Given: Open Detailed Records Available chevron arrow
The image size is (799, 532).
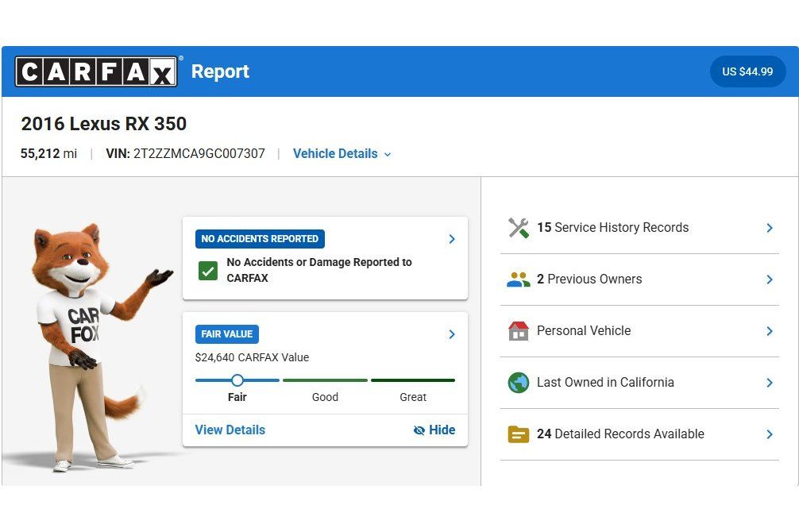Looking at the screenshot, I should coord(770,434).
